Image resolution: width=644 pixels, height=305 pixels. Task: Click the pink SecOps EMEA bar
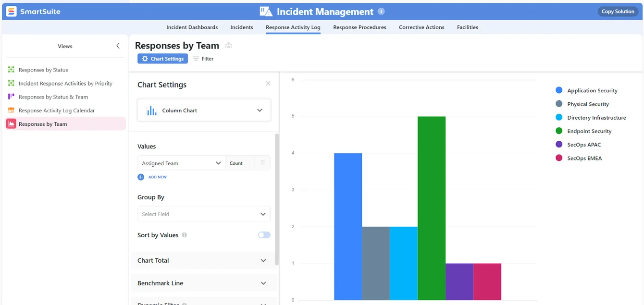(487, 282)
